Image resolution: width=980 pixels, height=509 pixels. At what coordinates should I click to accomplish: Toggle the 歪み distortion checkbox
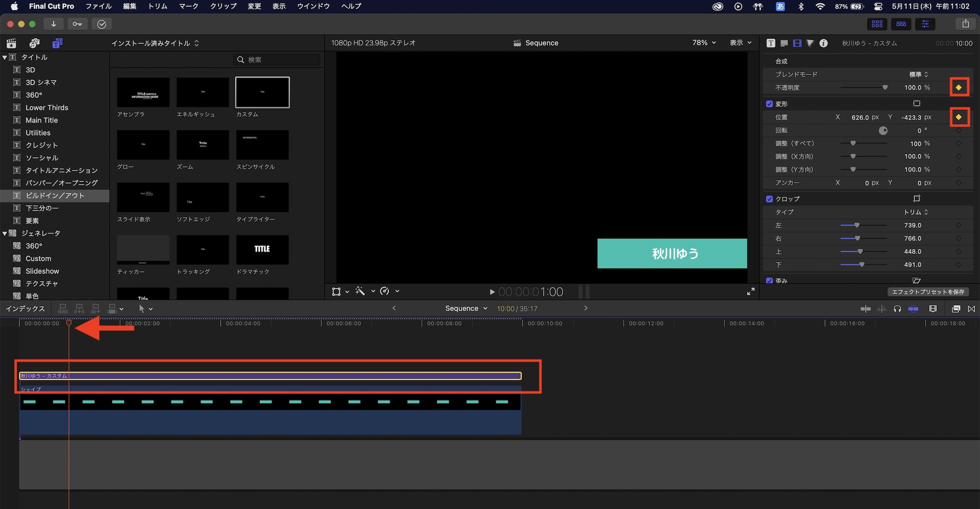point(769,281)
